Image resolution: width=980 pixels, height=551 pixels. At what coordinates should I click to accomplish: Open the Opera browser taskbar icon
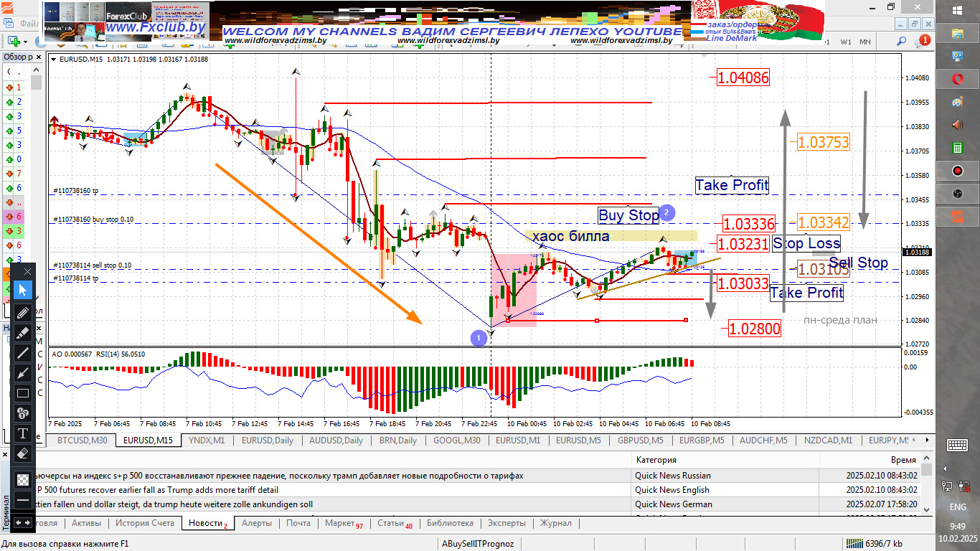pyautogui.click(x=958, y=79)
